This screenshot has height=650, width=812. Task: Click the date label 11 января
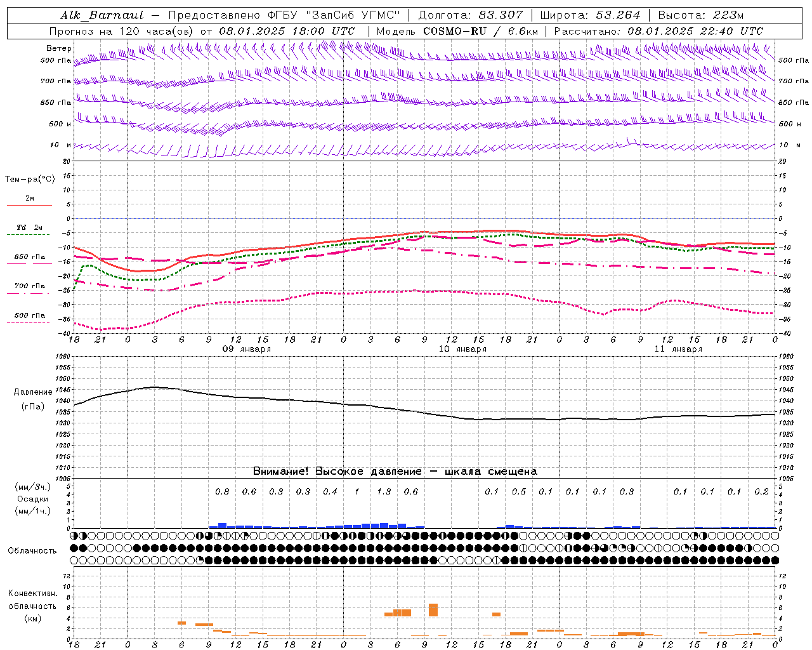click(x=678, y=349)
